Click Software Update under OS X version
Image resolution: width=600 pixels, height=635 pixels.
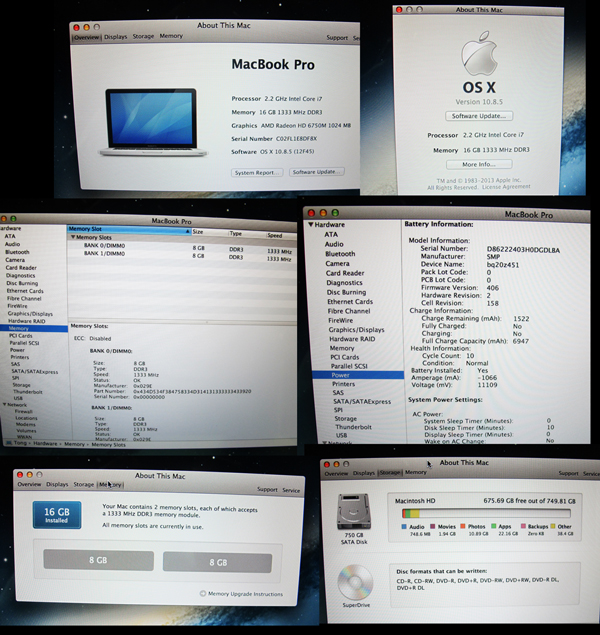pyautogui.click(x=479, y=116)
